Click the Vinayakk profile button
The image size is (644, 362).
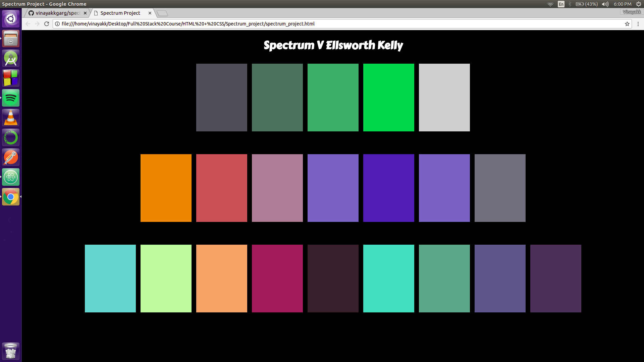coord(632,12)
